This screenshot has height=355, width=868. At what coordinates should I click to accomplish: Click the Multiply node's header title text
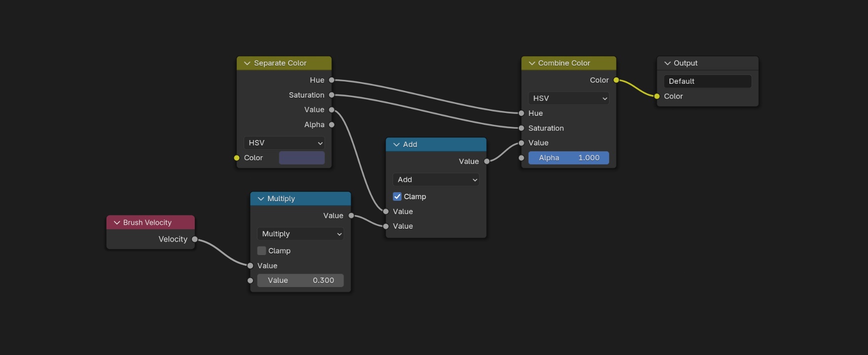pyautogui.click(x=281, y=199)
